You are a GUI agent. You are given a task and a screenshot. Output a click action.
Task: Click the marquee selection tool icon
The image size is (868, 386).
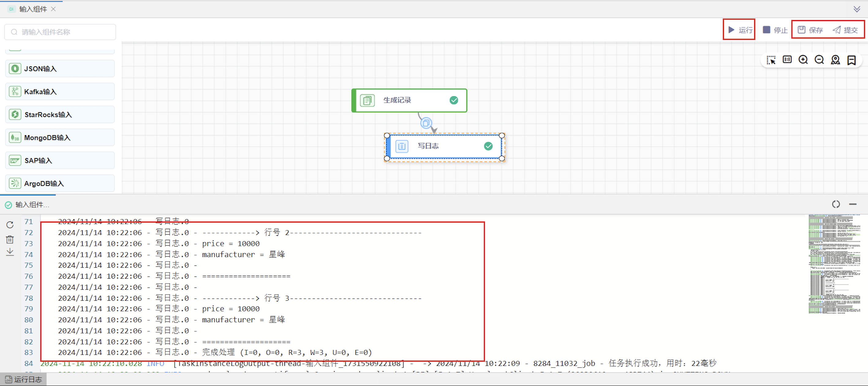pos(771,60)
